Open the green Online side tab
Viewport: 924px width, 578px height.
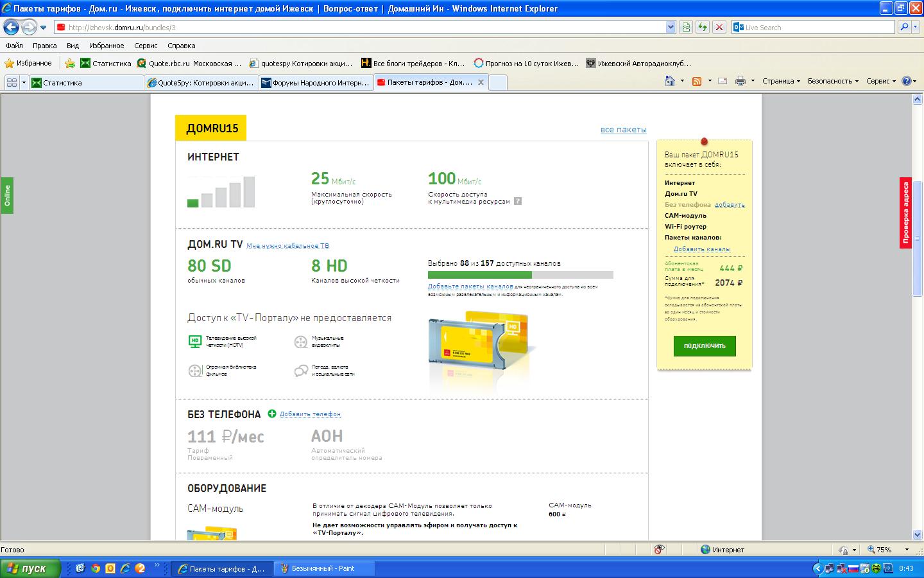7,195
